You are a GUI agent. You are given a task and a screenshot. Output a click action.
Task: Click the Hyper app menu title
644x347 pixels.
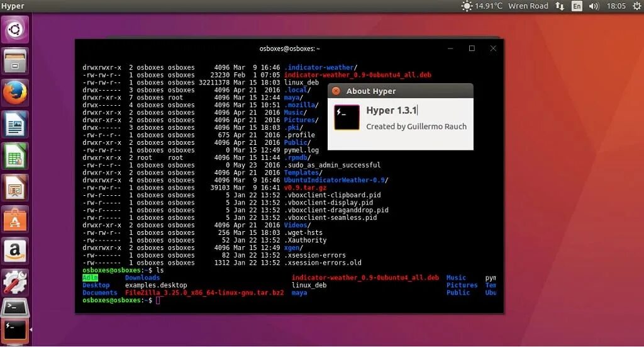[x=13, y=6]
